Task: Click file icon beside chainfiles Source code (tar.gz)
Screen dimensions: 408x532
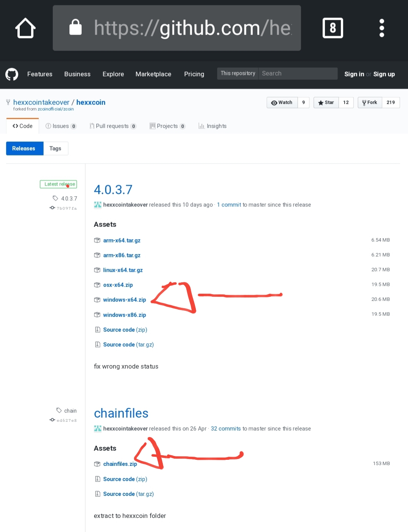Action: pos(98,494)
